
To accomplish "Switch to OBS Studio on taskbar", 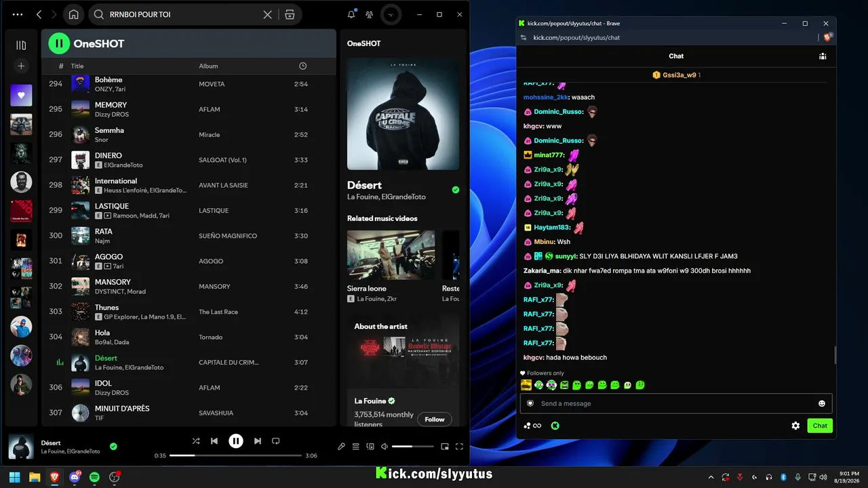I will click(115, 477).
